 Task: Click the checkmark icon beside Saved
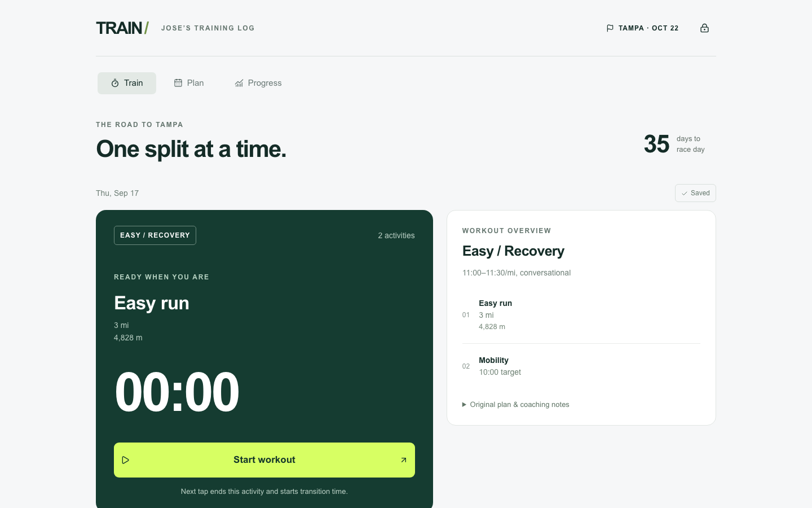point(684,193)
